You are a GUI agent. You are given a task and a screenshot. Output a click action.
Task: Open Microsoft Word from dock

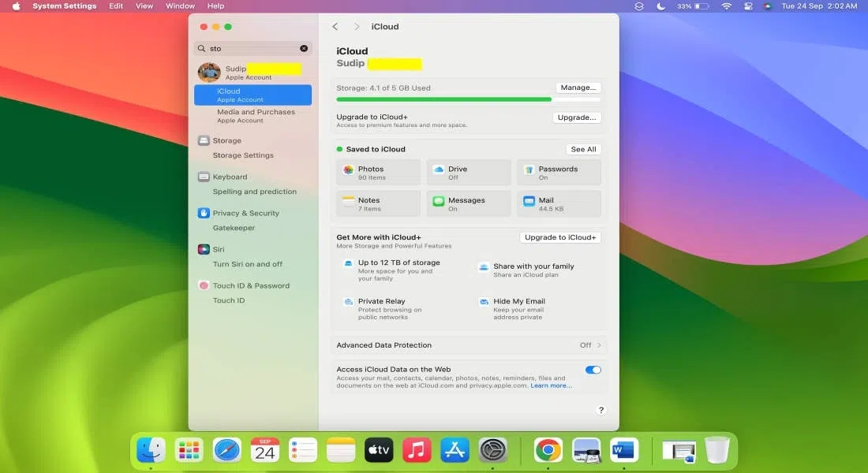pyautogui.click(x=624, y=450)
